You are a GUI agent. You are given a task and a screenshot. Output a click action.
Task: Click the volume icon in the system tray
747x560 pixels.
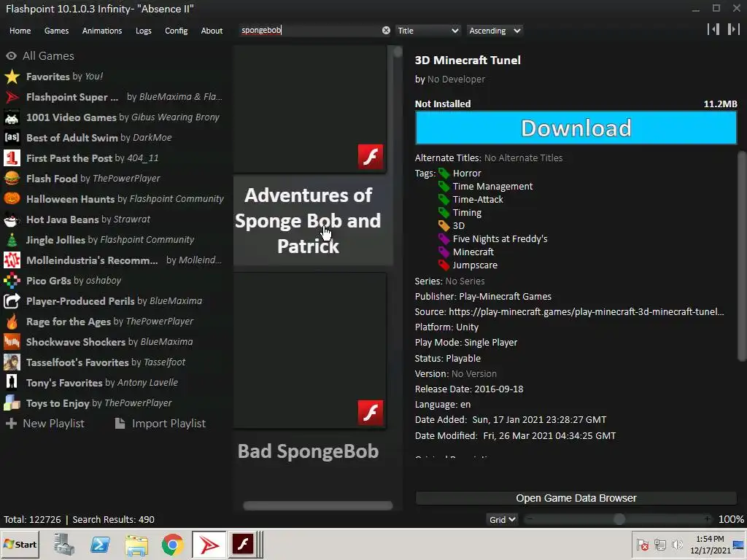pos(676,544)
